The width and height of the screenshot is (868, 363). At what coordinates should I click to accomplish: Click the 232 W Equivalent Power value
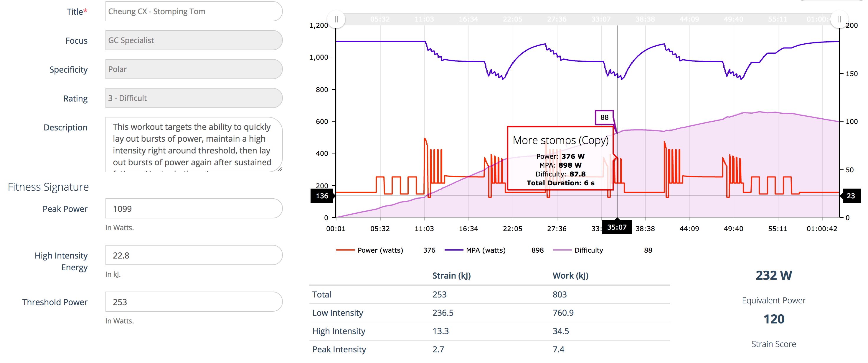[774, 276]
